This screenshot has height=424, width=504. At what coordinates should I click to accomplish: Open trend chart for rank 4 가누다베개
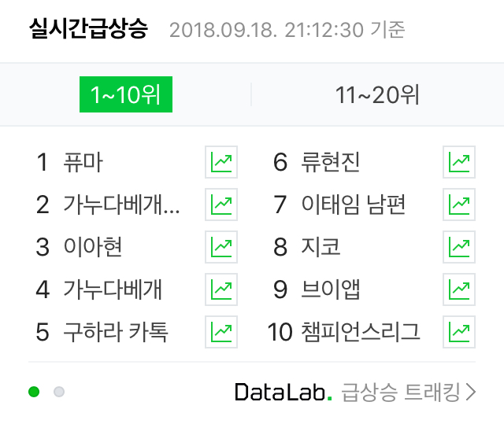(221, 289)
